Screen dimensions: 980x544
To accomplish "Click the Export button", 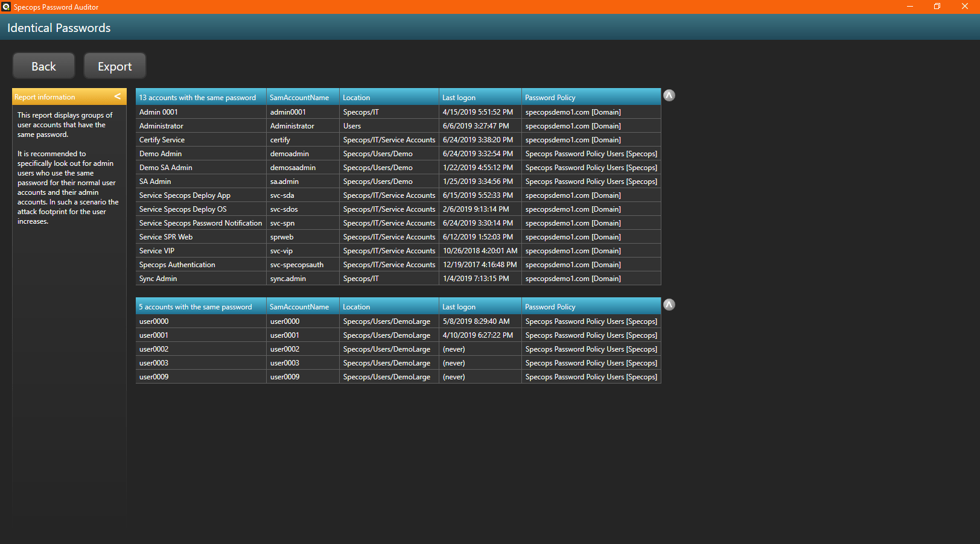I will click(115, 66).
